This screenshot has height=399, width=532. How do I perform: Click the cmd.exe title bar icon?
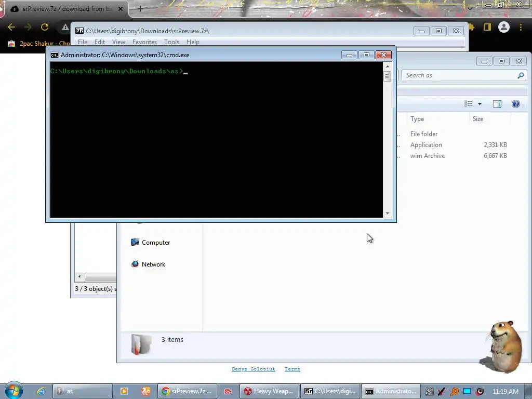tap(54, 55)
